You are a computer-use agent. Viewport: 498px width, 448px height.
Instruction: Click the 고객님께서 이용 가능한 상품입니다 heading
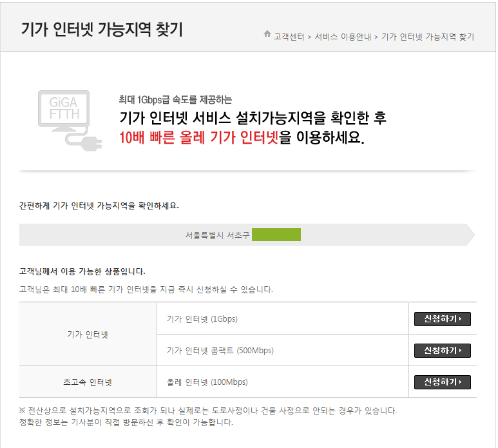point(82,271)
